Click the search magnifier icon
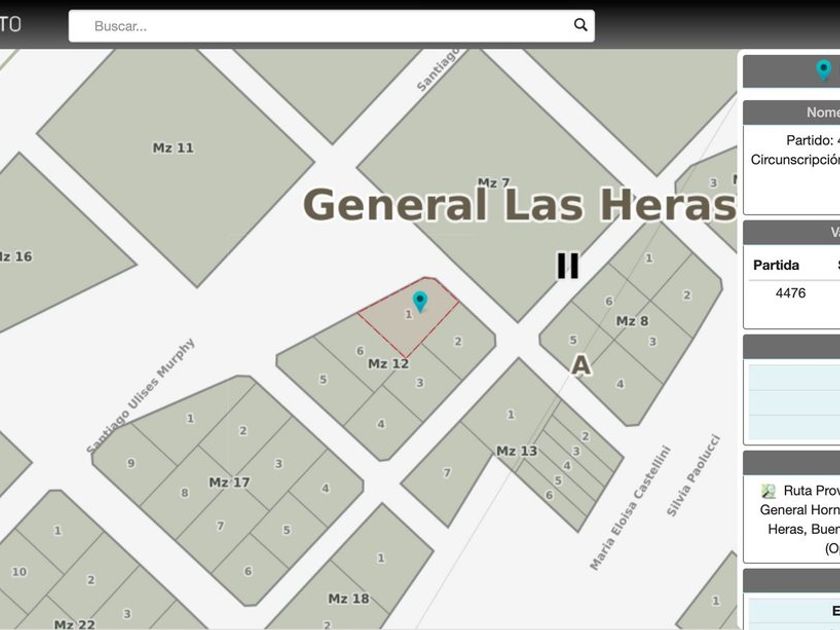 [x=580, y=26]
